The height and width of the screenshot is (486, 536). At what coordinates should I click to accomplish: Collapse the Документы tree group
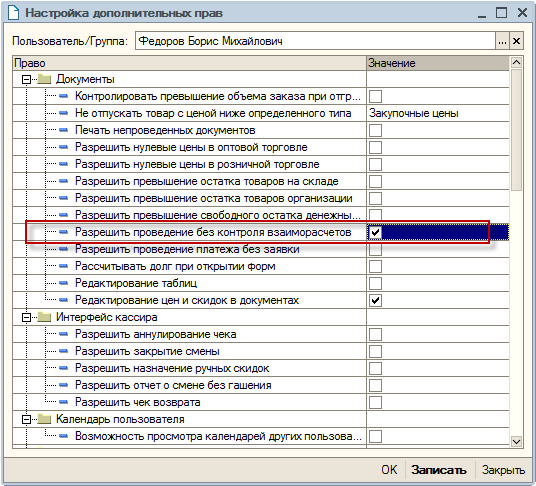pyautogui.click(x=26, y=80)
